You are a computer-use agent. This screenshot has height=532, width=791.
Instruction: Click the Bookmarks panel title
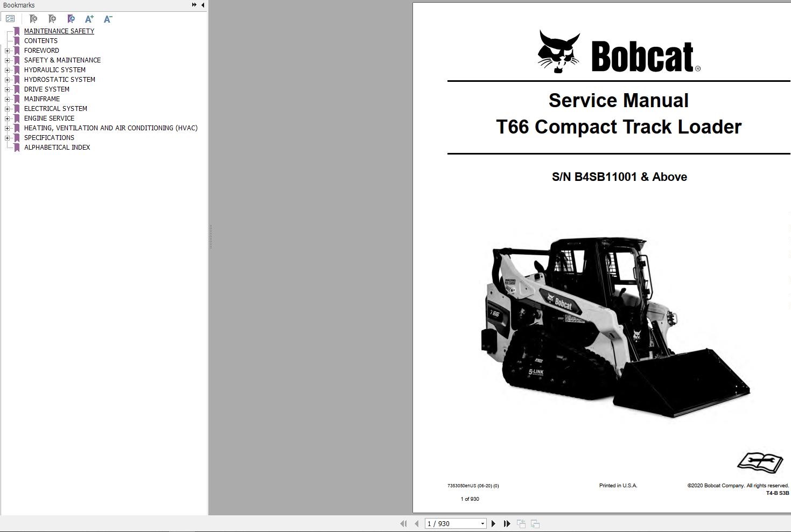pyautogui.click(x=19, y=5)
